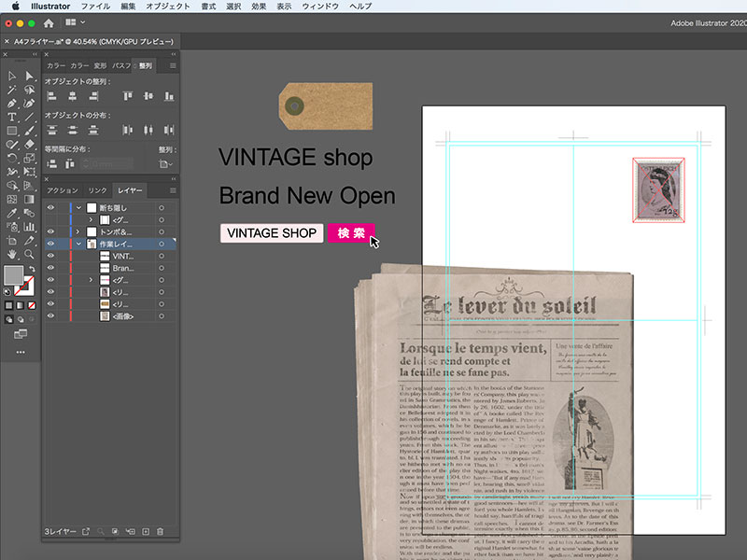Screen dimensions: 747x560
Task: Select the Direct Selection tool
Action: pyautogui.click(x=30, y=77)
